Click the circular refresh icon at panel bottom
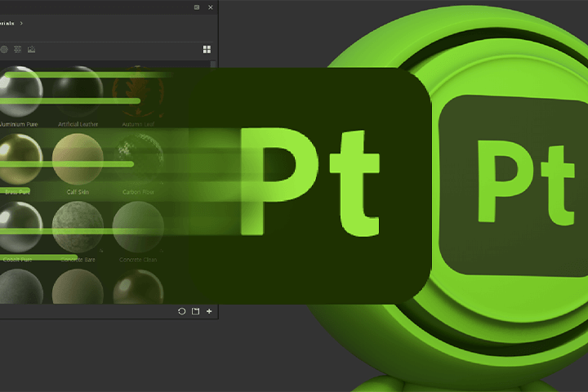This screenshot has height=392, width=588. pos(182,311)
